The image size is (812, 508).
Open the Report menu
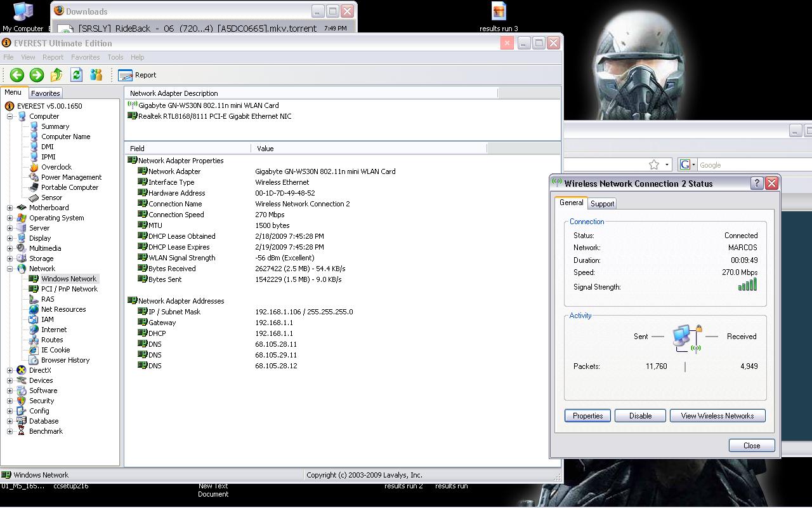pos(53,57)
